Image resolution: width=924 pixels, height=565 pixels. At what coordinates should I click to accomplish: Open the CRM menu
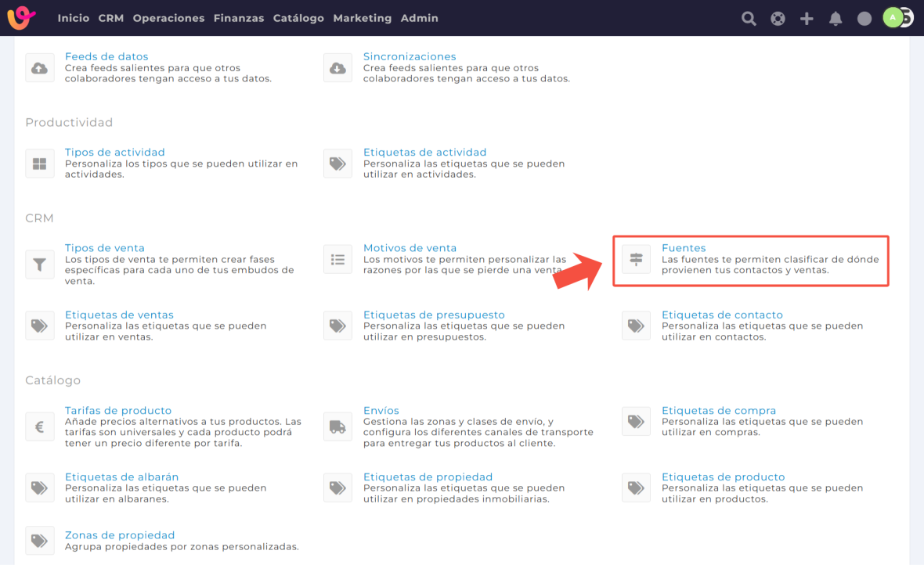pos(111,18)
